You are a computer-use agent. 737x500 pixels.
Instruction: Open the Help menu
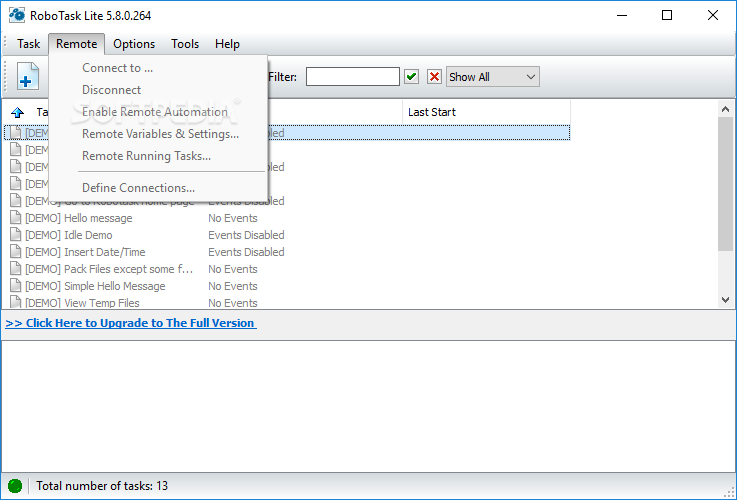point(227,44)
